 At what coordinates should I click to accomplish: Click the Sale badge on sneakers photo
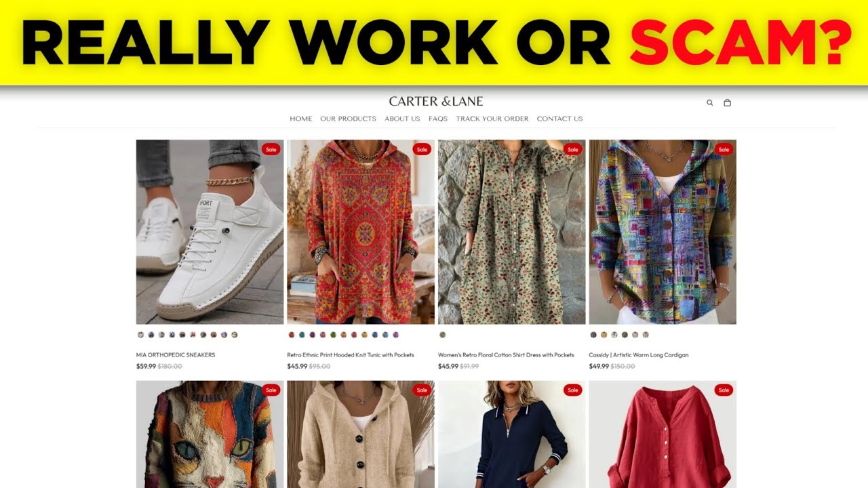tap(271, 149)
